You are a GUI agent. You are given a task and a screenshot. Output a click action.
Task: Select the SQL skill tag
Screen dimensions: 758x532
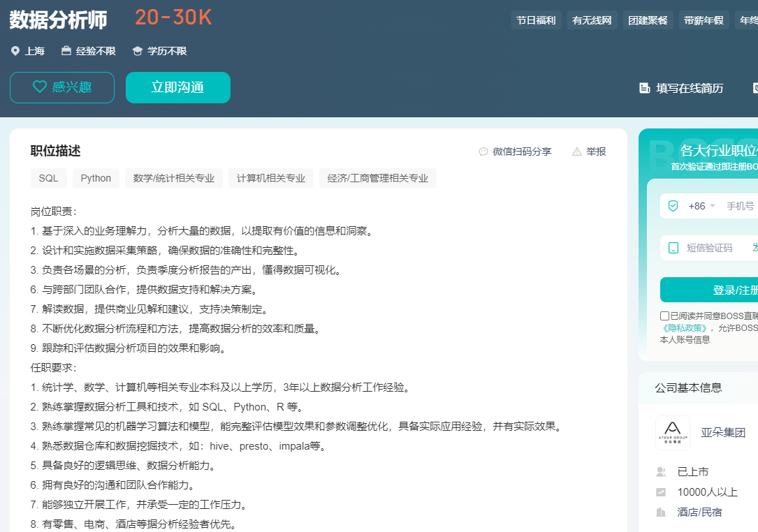pyautogui.click(x=49, y=178)
